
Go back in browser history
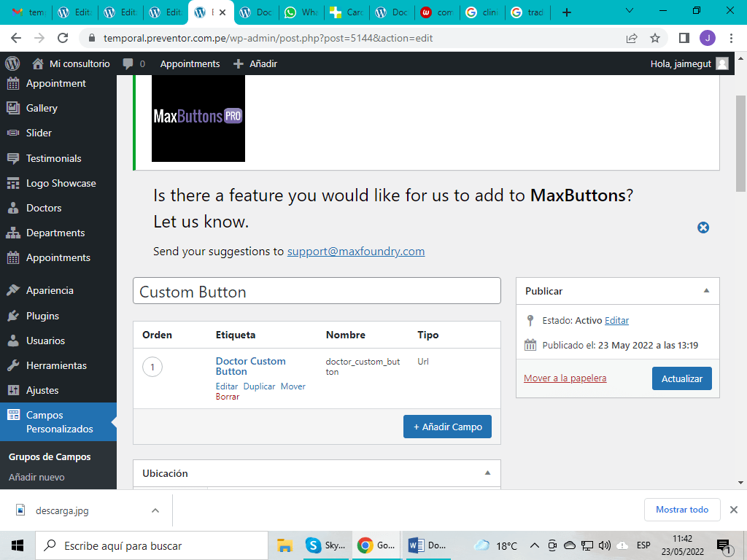click(x=16, y=38)
